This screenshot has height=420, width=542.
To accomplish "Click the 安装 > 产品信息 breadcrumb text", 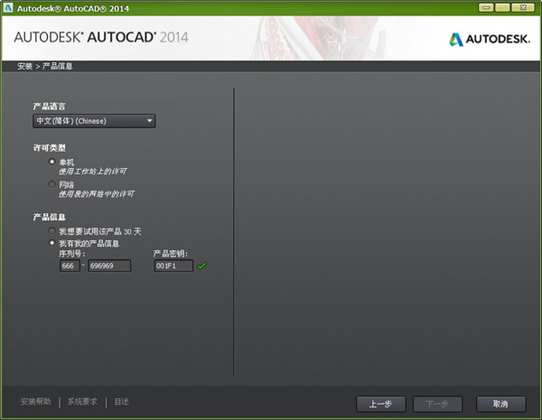I will 45,66.
